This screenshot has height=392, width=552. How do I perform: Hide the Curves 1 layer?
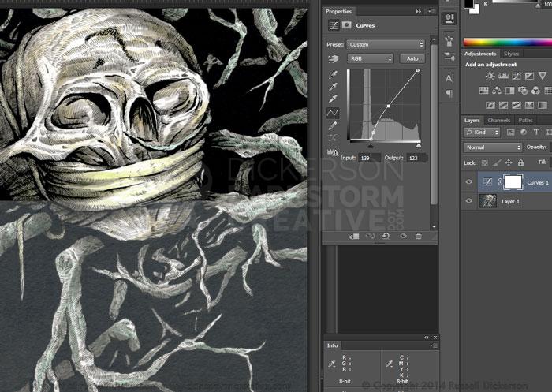coord(469,181)
